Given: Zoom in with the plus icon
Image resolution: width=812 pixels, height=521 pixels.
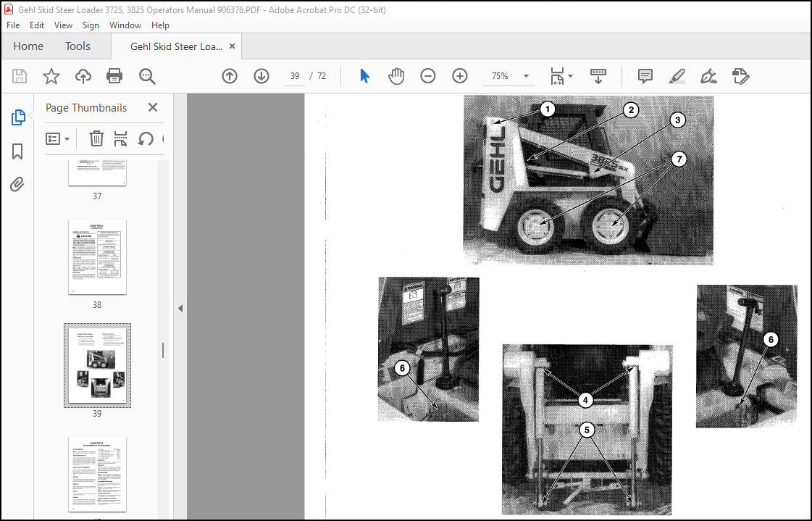Looking at the screenshot, I should pyautogui.click(x=460, y=76).
